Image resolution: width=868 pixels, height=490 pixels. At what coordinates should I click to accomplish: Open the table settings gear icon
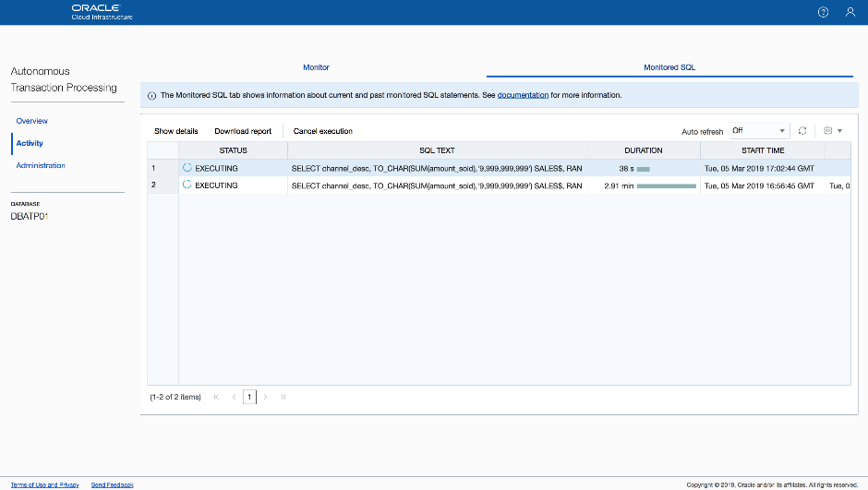[827, 131]
